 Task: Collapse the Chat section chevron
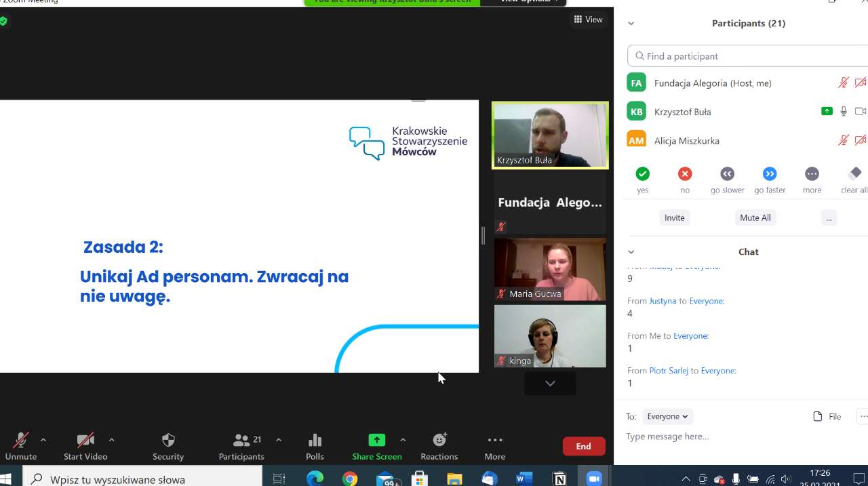pos(631,251)
